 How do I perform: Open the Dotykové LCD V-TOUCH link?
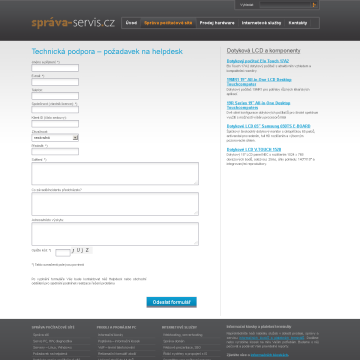(x=254, y=150)
